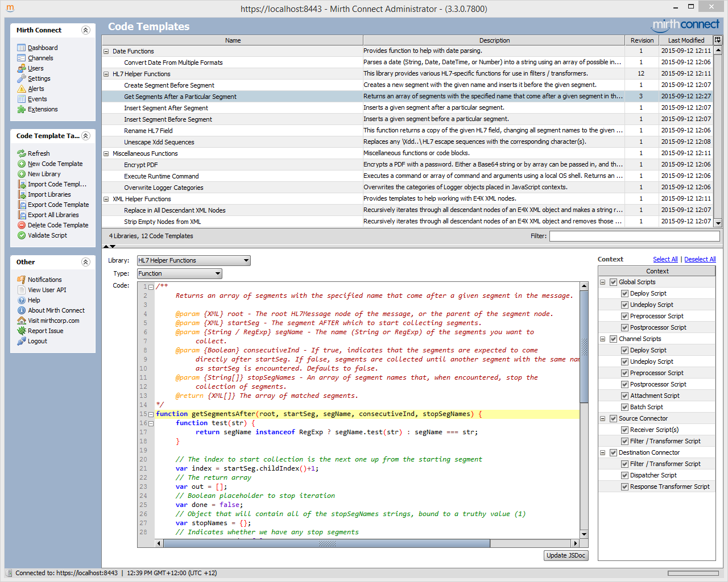Click the code editor vertical scrollbar thumb
This screenshot has width=728, height=582.
[x=584, y=347]
